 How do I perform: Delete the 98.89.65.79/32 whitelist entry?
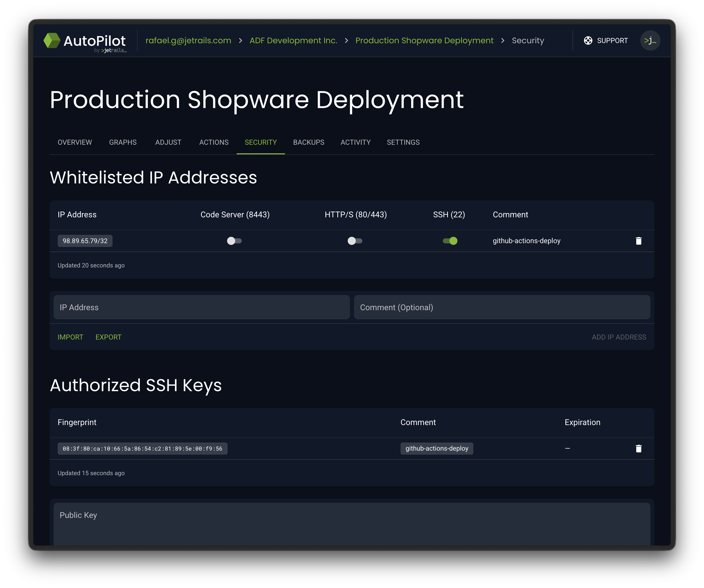(x=638, y=241)
